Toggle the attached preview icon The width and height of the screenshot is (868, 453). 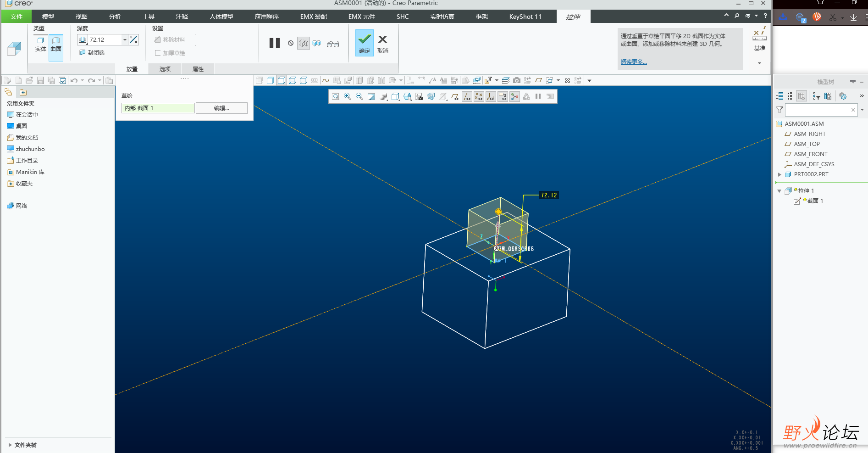[x=317, y=43]
